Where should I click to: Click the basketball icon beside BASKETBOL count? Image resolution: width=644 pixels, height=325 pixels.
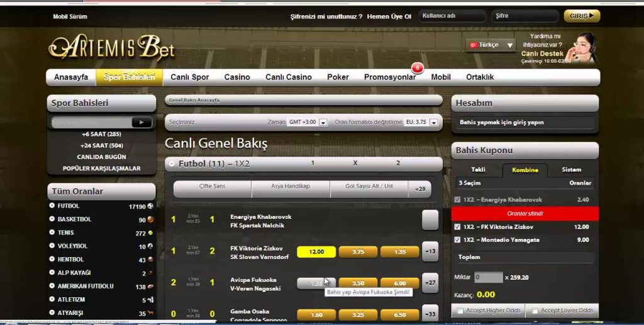click(150, 219)
